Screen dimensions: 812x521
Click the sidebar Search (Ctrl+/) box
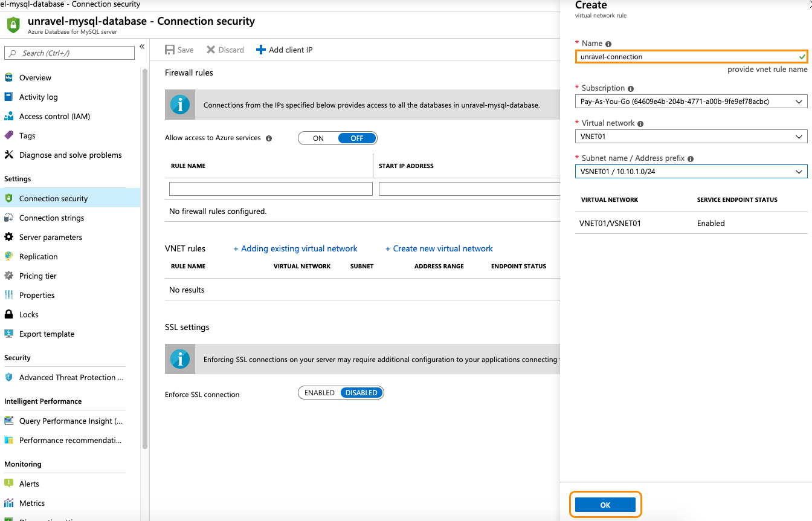click(69, 53)
